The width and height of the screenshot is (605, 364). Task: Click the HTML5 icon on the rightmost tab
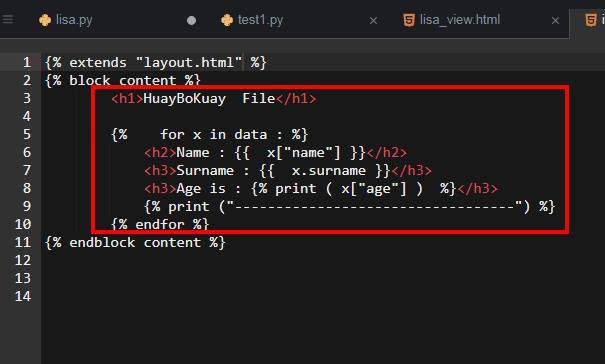(591, 20)
